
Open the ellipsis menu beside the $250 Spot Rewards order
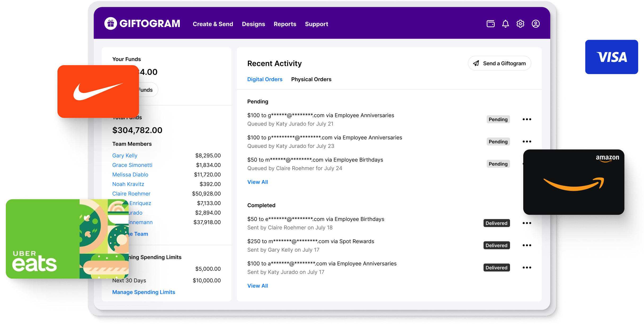click(527, 245)
